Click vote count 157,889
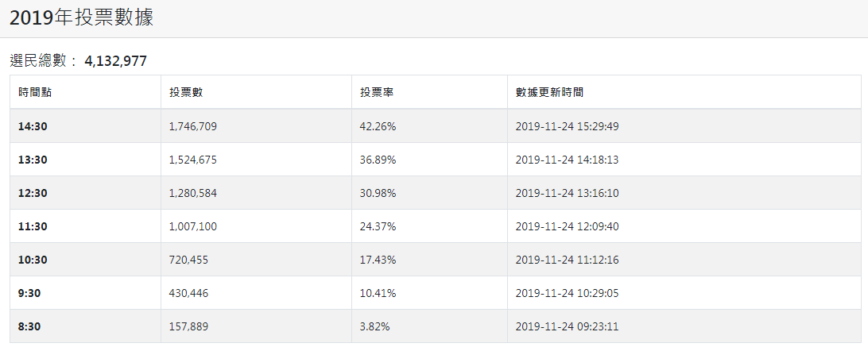The height and width of the screenshot is (351, 868). click(x=188, y=326)
